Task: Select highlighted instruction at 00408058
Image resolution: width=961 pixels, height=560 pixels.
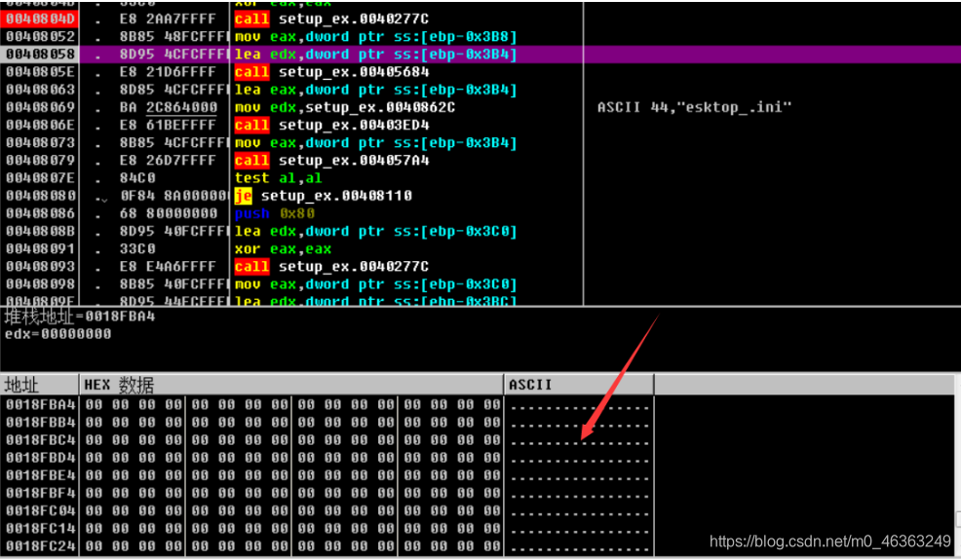Action: 375,55
